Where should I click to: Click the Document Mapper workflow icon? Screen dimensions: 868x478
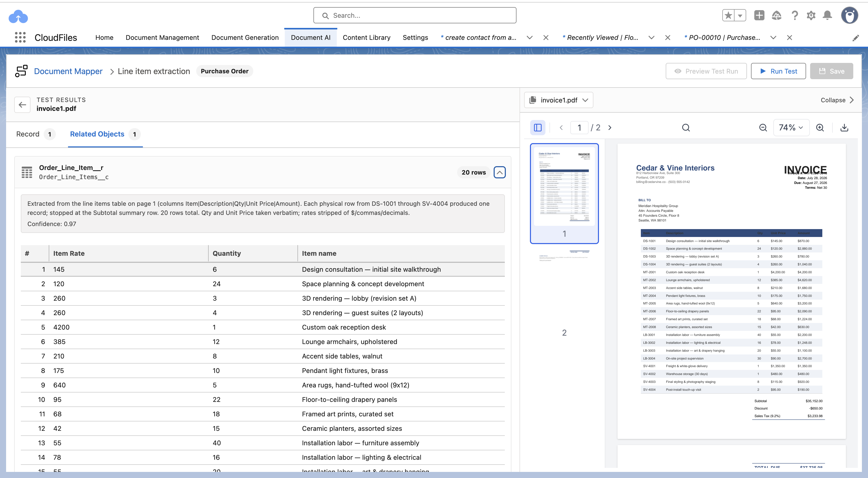21,71
